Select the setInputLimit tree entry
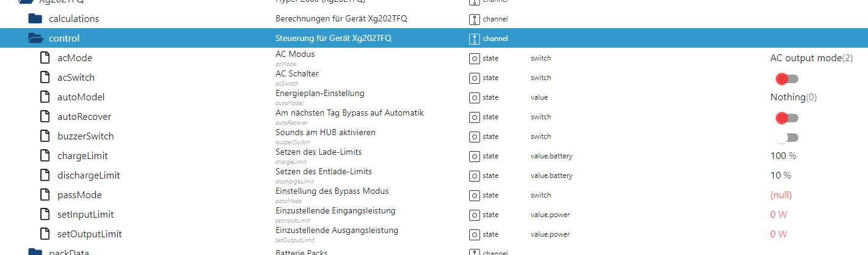The width and height of the screenshot is (868, 255). pos(86,215)
